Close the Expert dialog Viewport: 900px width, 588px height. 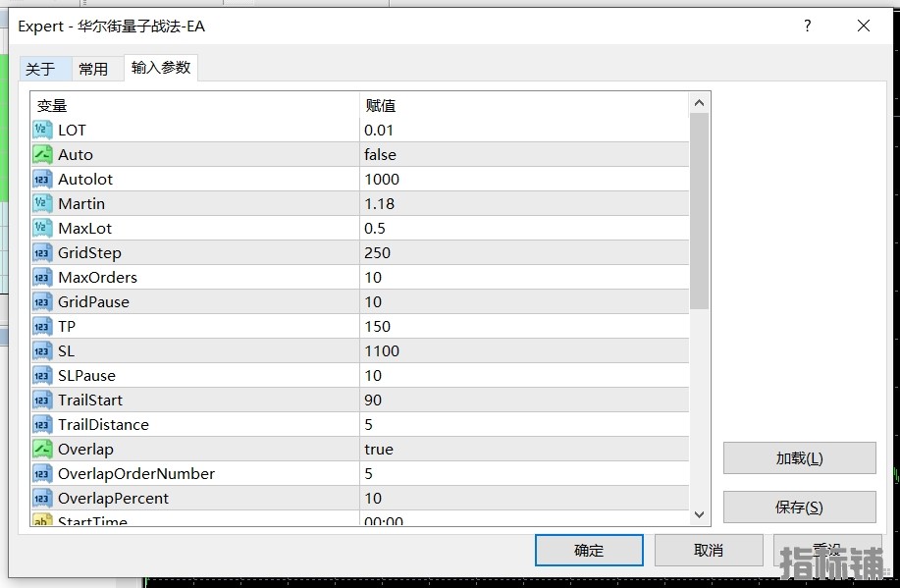[864, 26]
